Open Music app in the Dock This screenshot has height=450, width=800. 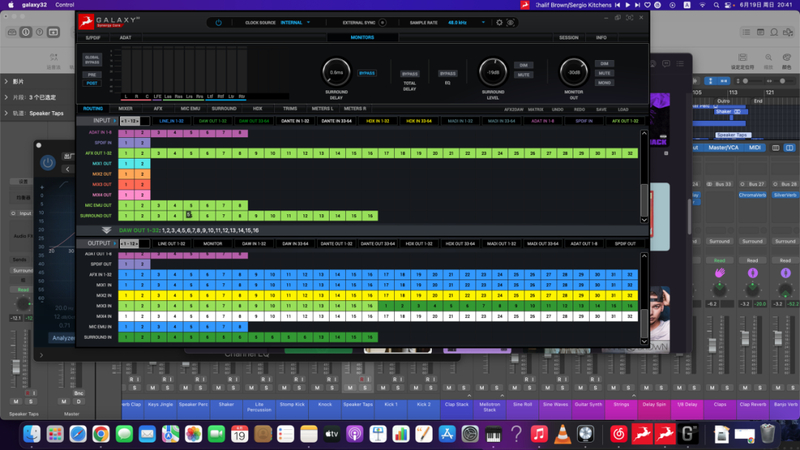[x=539, y=434]
